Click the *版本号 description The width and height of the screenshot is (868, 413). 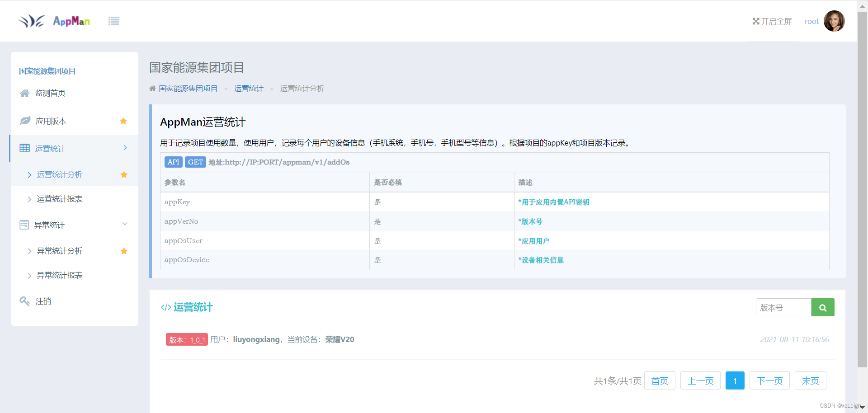click(530, 222)
